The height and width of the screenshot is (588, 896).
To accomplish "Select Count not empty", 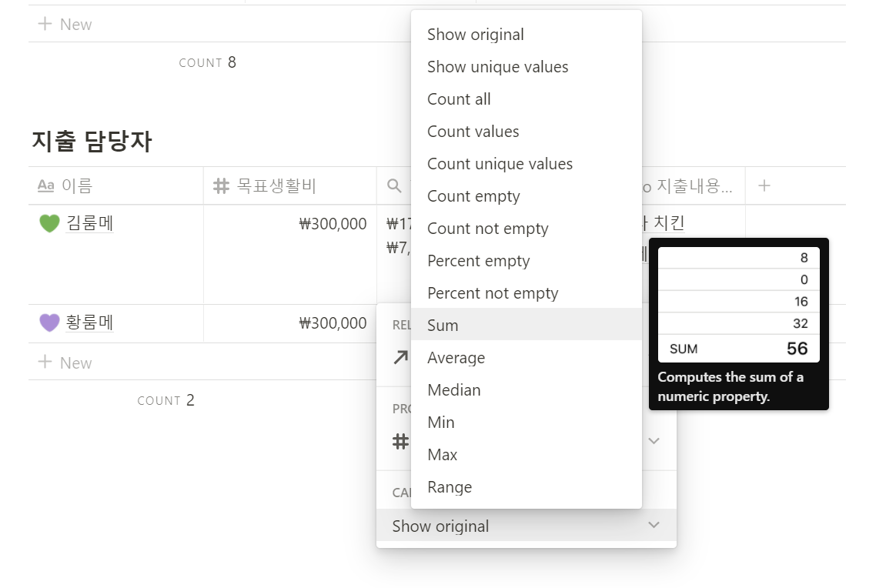I will pos(526,229).
